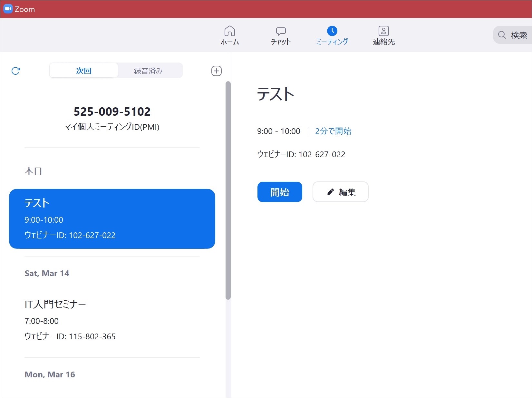Open the 連絡先 contacts icon
The height and width of the screenshot is (398, 532).
383,31
